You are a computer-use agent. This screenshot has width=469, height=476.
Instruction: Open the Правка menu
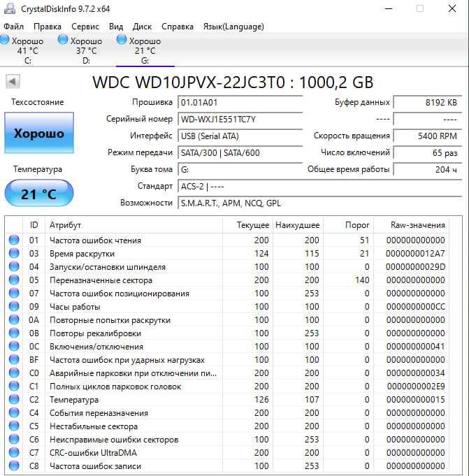pyautogui.click(x=48, y=27)
